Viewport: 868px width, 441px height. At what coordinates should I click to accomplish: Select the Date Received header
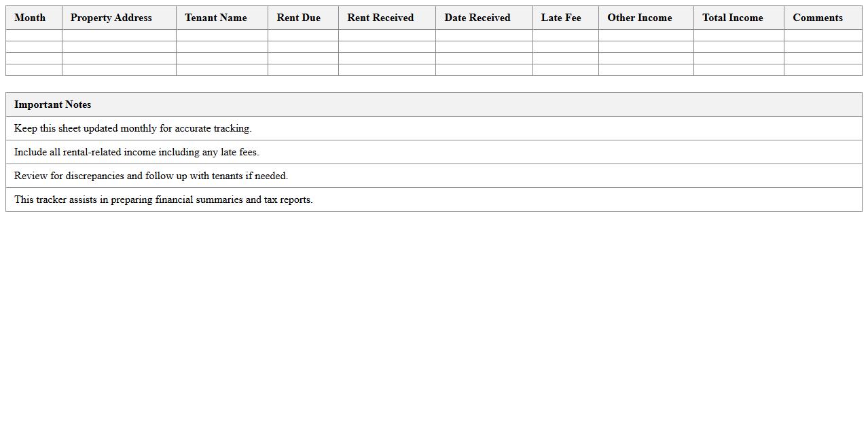point(477,18)
